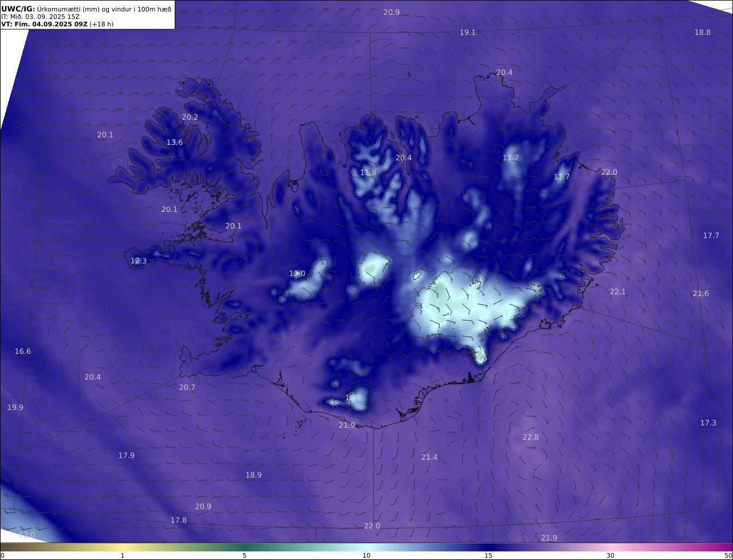733x560 pixels.
Task: Click the colorbar tick label 30
Action: pyautogui.click(x=610, y=555)
